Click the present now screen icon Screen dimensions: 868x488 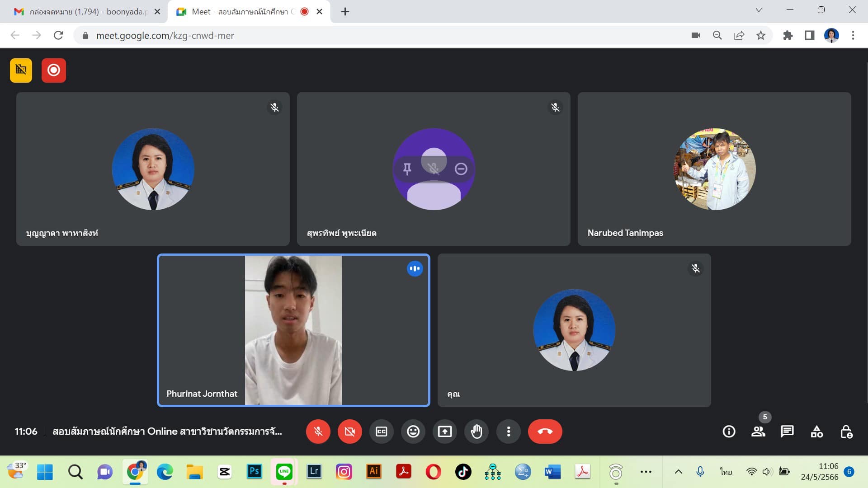(x=444, y=432)
